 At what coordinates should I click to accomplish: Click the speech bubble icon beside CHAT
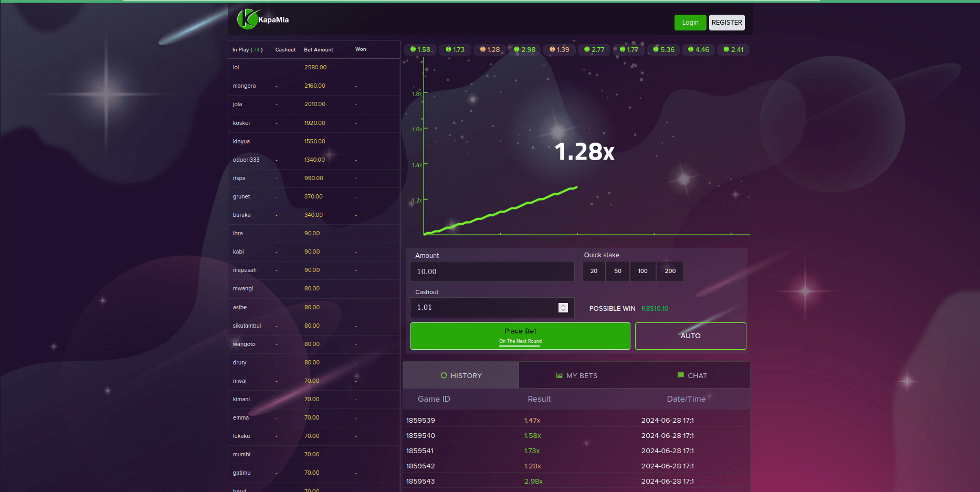[x=681, y=375]
